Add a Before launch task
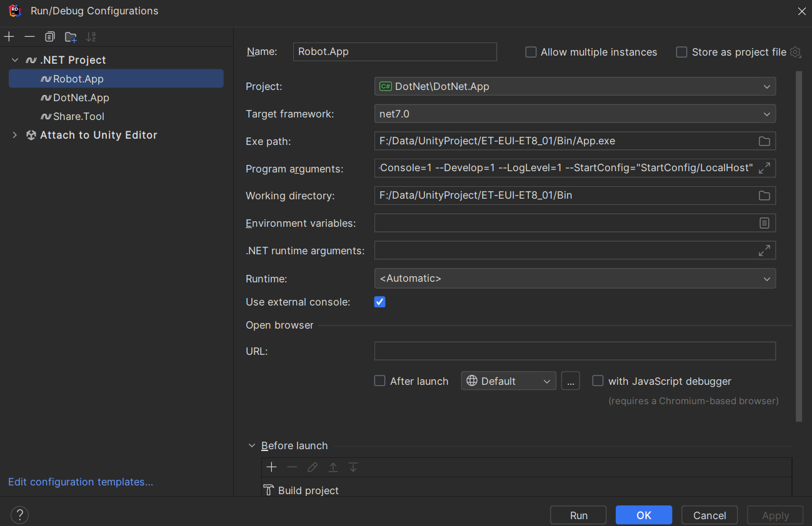Image resolution: width=812 pixels, height=526 pixels. [271, 467]
